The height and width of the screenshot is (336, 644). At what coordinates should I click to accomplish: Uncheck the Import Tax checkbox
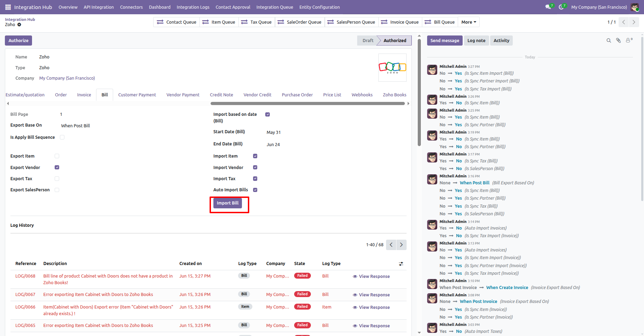point(255,179)
